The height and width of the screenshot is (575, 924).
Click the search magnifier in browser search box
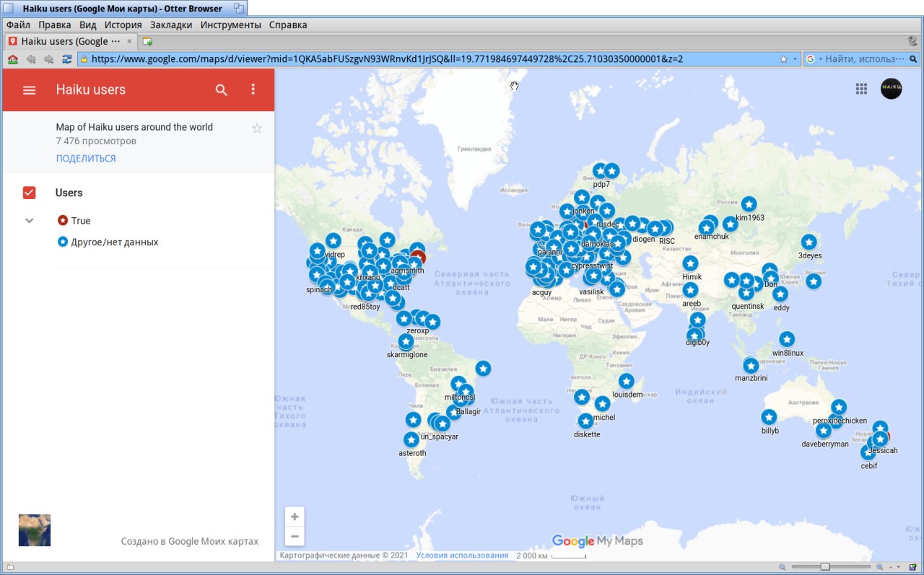tap(914, 59)
